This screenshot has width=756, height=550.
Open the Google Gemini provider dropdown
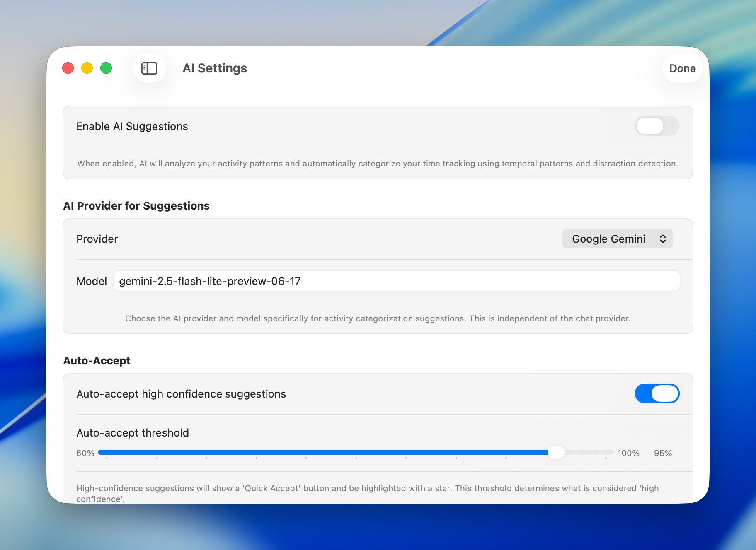click(x=617, y=239)
